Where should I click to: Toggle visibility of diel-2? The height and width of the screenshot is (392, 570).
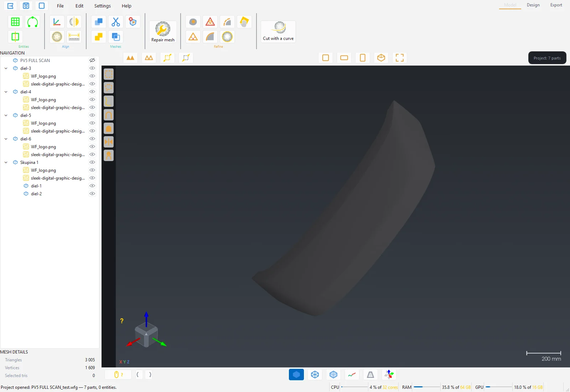coord(92,194)
